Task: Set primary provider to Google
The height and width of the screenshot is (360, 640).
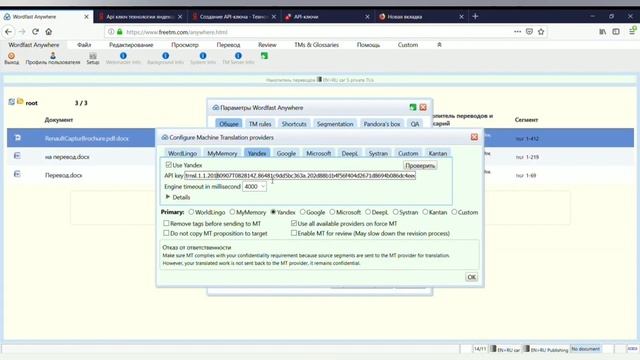Action: tap(302, 212)
